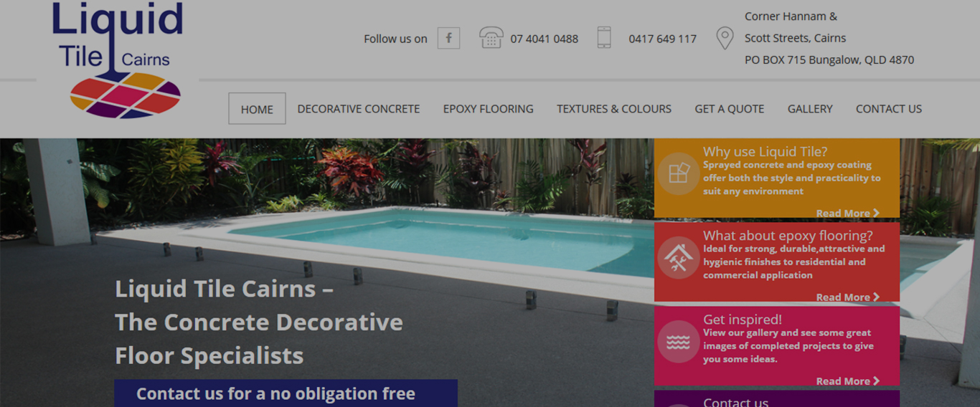
Task: Open the Decorative Concrete menu
Action: coord(359,109)
